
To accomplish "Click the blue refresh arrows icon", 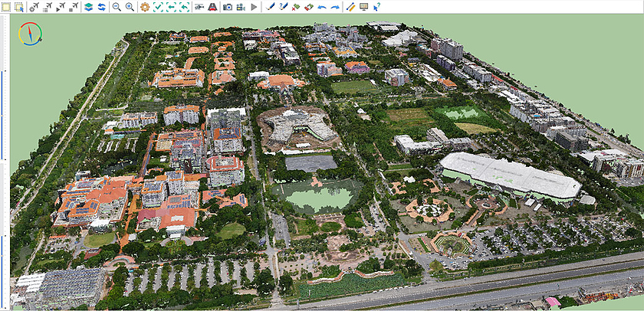I will point(100,7).
